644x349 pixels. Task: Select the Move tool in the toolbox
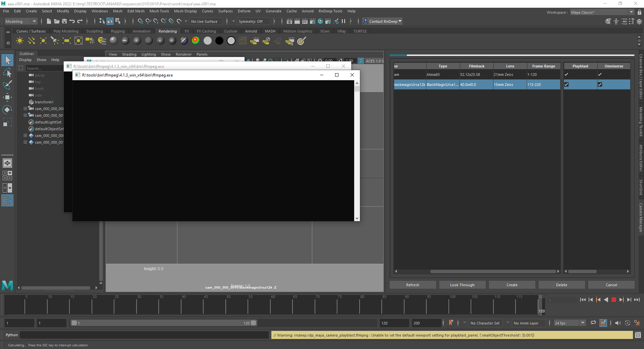click(7, 98)
